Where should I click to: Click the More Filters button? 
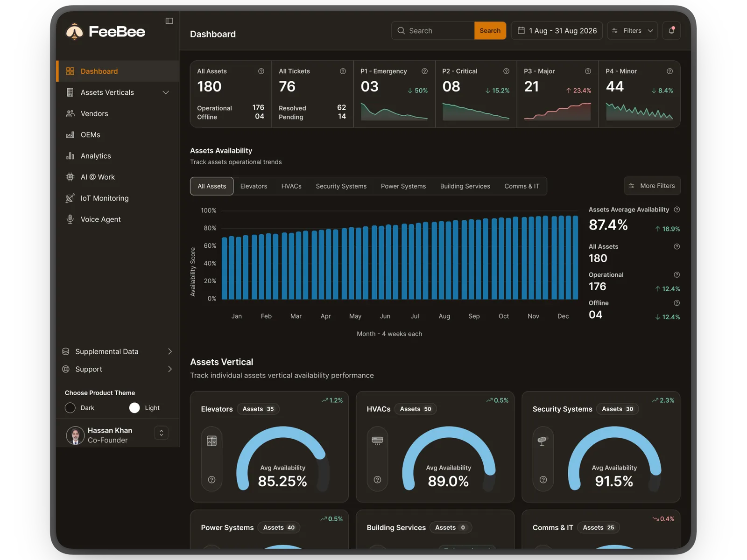652,186
